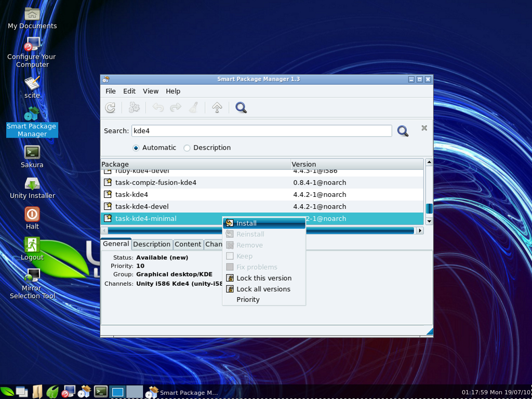Open the file manager folder icon in the taskbar

[x=37, y=392]
